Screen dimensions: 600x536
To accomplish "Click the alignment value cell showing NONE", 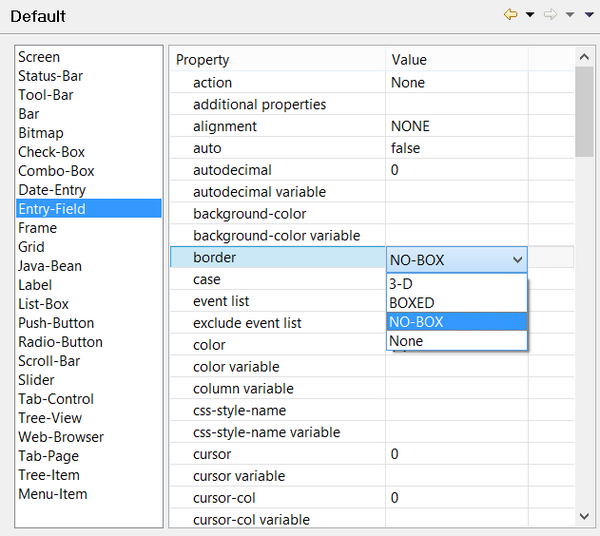I will click(x=457, y=126).
